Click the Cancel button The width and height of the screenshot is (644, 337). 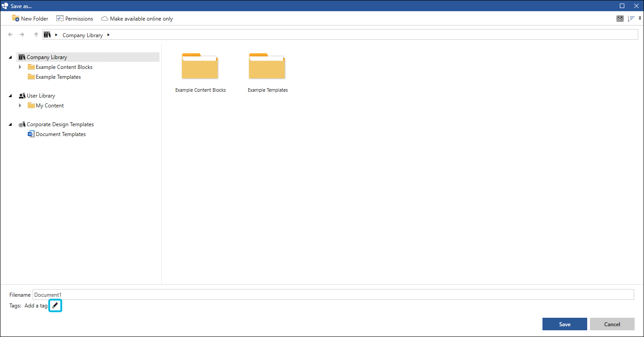pyautogui.click(x=612, y=324)
